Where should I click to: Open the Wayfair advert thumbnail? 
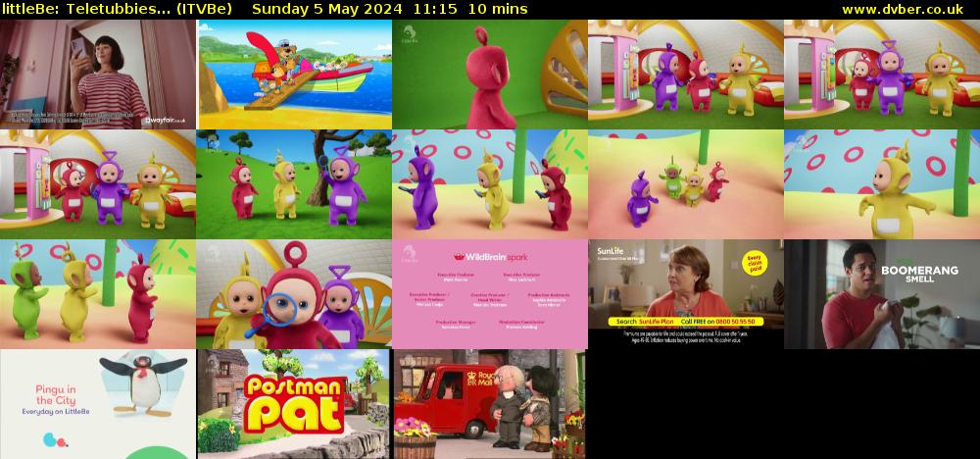coord(98,75)
